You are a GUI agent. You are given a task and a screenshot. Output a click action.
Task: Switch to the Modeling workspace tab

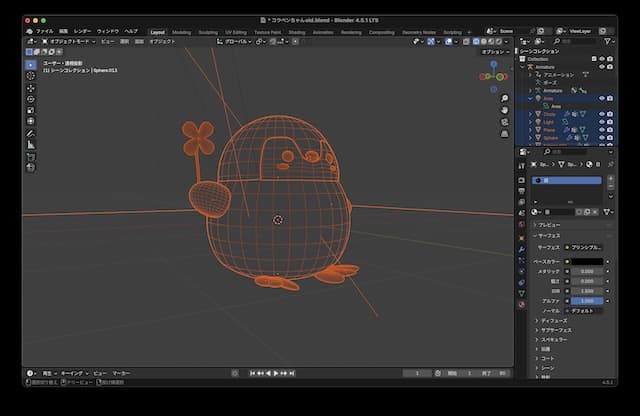click(x=181, y=32)
